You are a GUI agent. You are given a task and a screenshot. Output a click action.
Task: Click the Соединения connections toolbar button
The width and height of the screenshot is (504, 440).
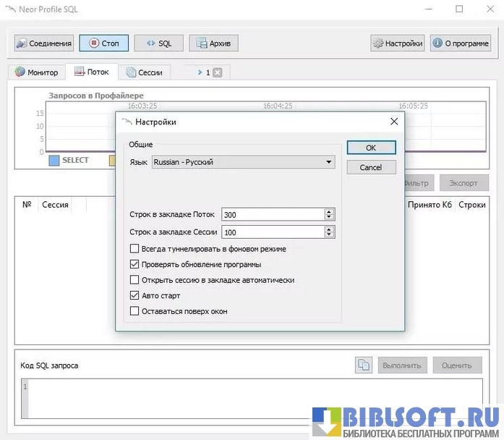44,43
